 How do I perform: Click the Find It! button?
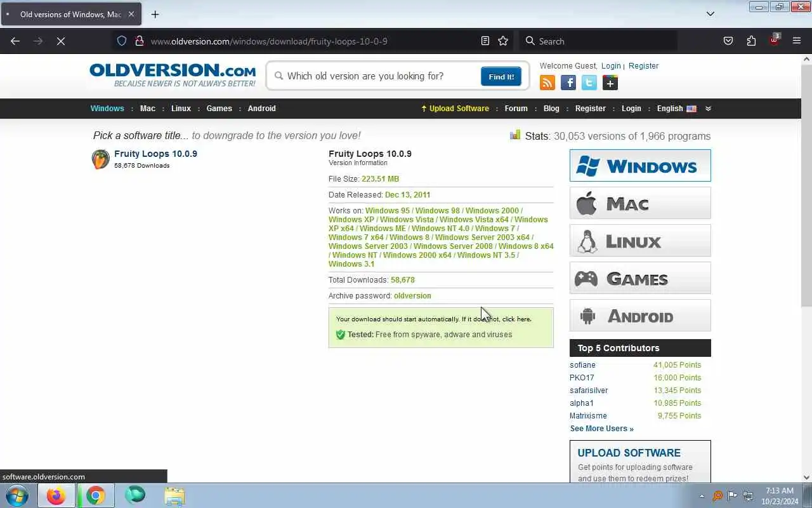click(501, 76)
